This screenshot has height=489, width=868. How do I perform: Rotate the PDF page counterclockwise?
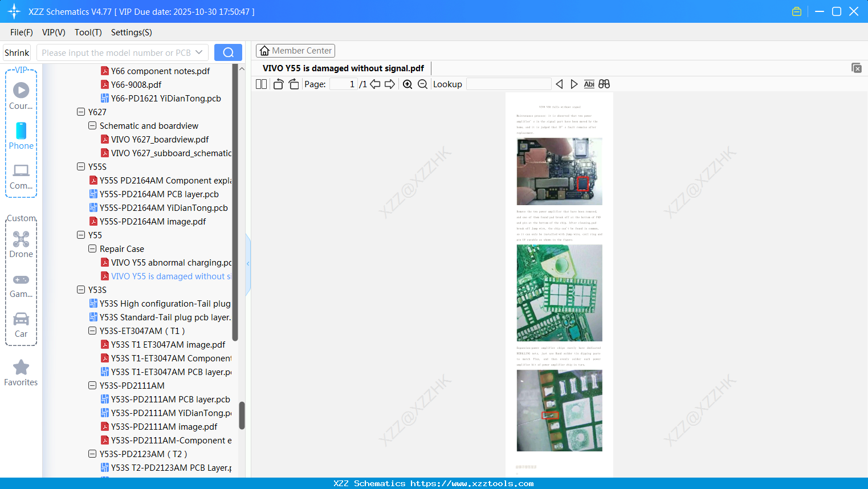click(278, 83)
